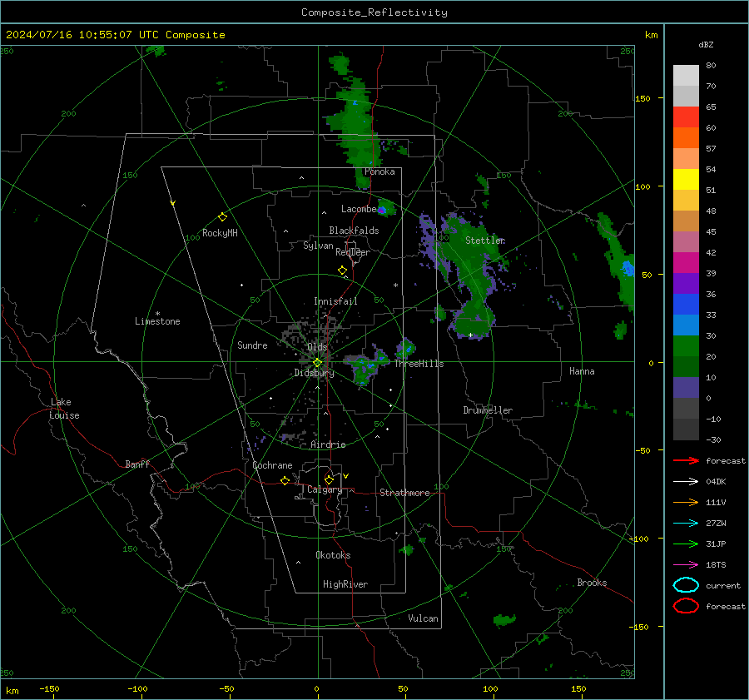Click the Airdrie city label

[328, 444]
